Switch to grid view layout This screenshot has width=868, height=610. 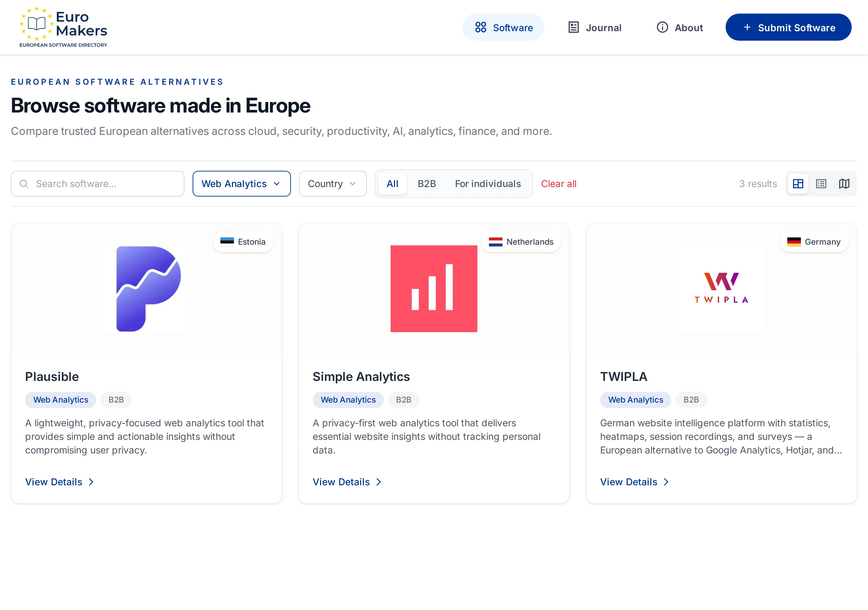798,184
